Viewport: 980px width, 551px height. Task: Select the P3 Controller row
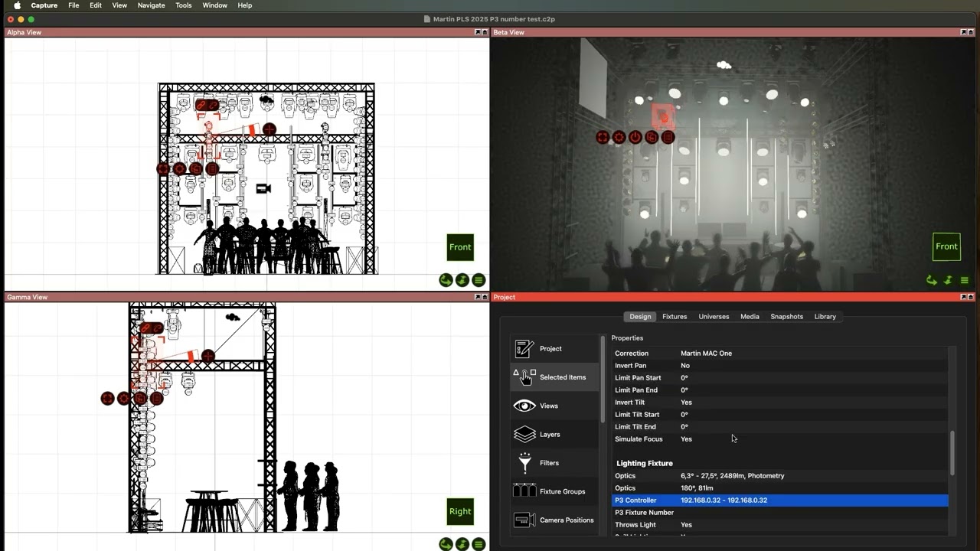766,500
